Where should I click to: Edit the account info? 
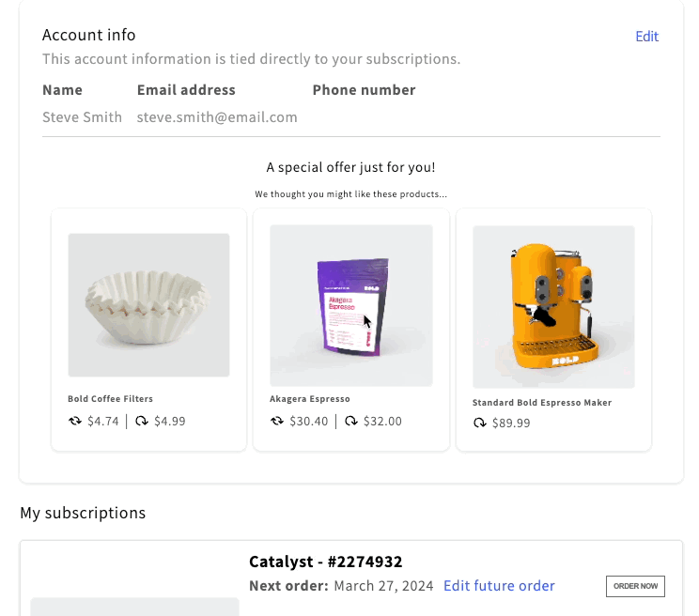646,37
